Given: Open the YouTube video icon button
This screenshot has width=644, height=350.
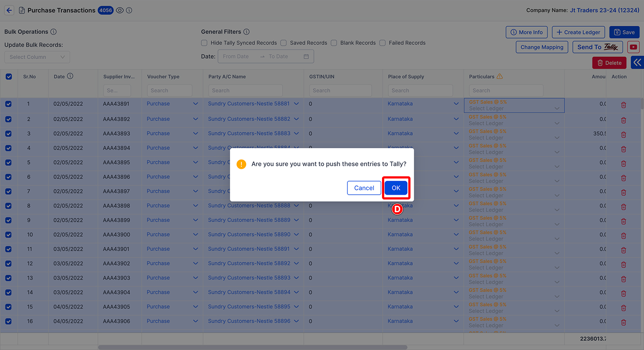Looking at the screenshot, I should (633, 47).
